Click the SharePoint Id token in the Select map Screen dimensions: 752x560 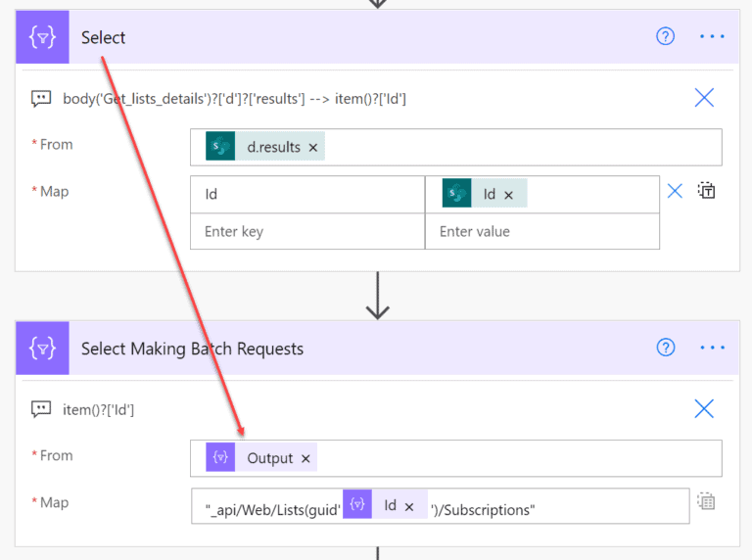(485, 193)
